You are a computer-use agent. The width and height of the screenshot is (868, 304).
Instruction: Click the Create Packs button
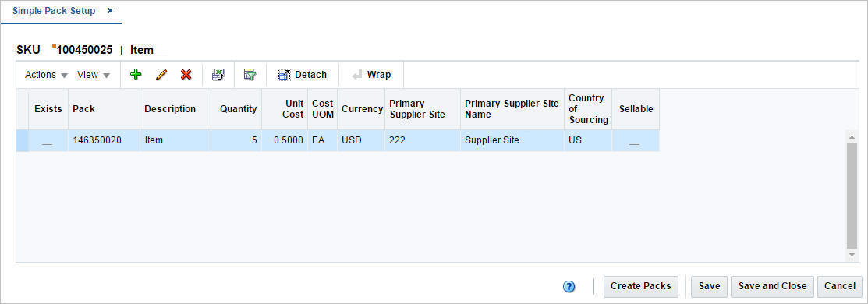[x=640, y=286]
